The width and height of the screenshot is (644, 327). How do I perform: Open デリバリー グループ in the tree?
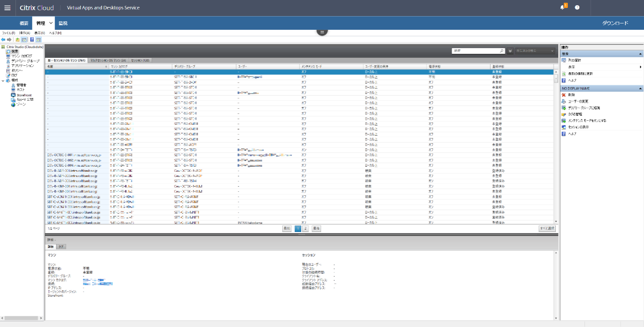tap(25, 61)
